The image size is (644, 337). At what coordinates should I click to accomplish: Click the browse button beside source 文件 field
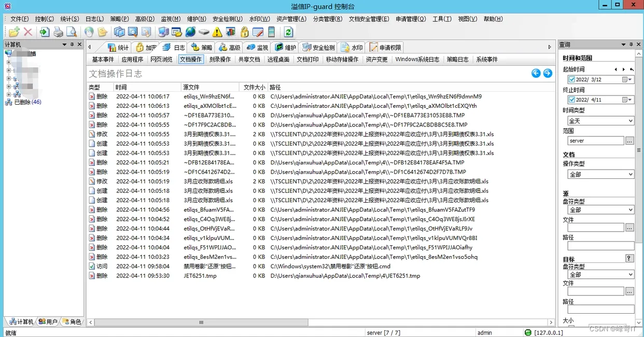click(629, 228)
